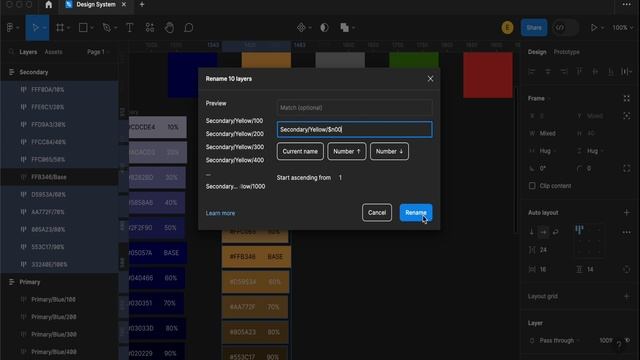Click the #FFB346 BASE yellow swatch

(x=256, y=257)
